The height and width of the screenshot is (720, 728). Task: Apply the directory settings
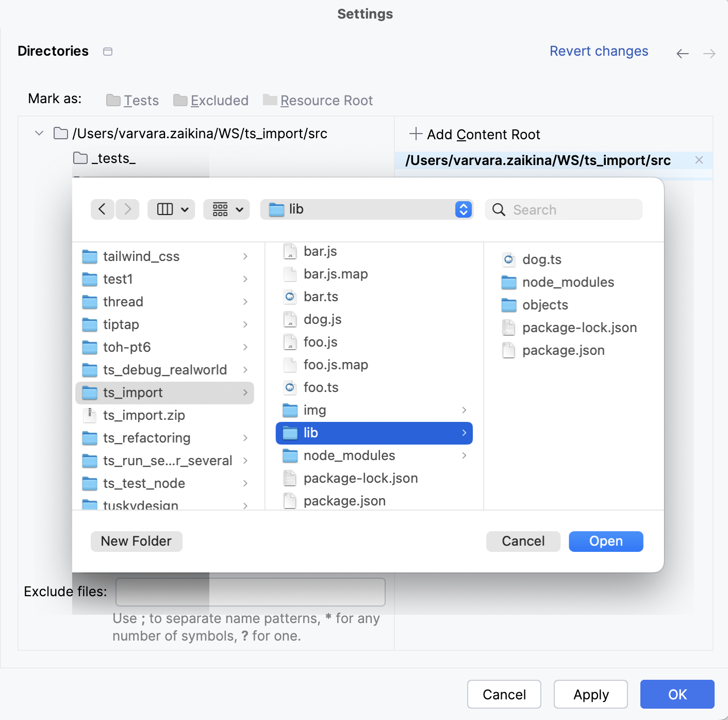(590, 694)
